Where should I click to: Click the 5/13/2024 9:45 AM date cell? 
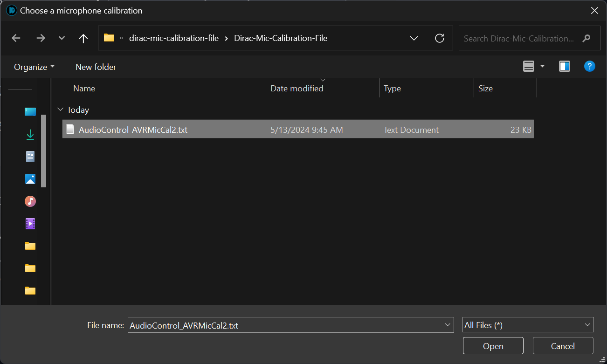307,130
